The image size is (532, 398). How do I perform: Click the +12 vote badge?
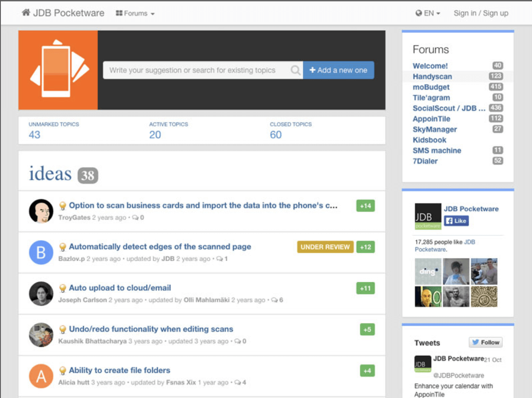click(365, 247)
